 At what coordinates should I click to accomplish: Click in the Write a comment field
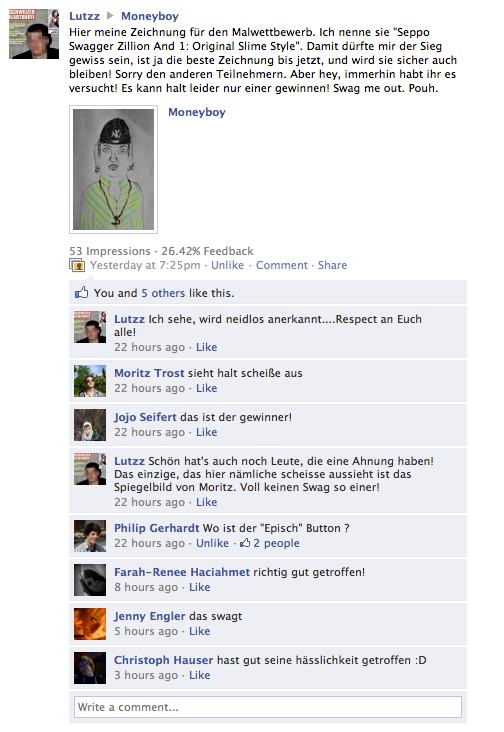tap(268, 707)
